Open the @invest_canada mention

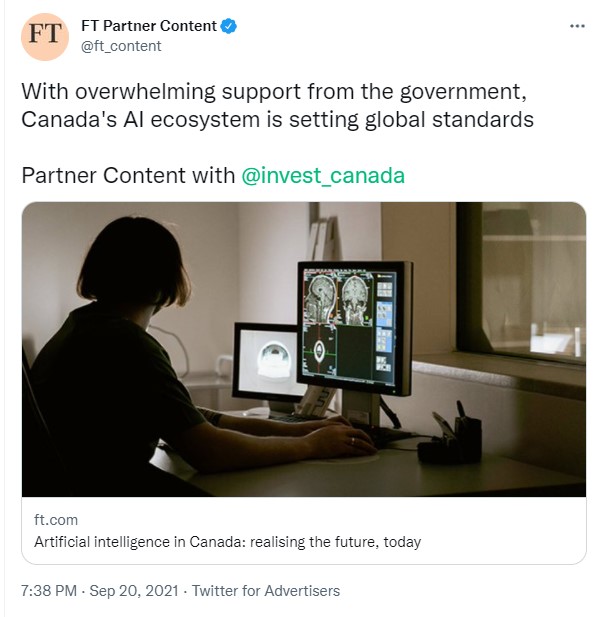click(x=323, y=175)
